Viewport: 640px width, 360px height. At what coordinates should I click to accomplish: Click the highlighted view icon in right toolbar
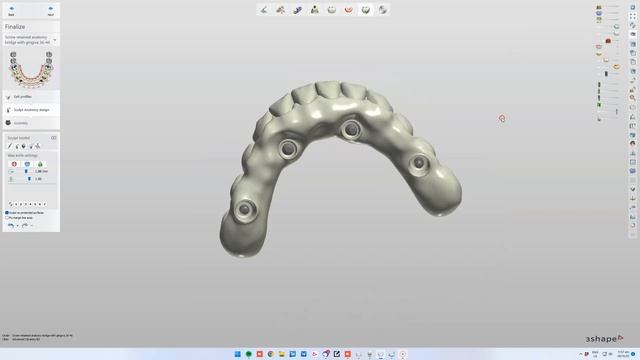point(633,34)
